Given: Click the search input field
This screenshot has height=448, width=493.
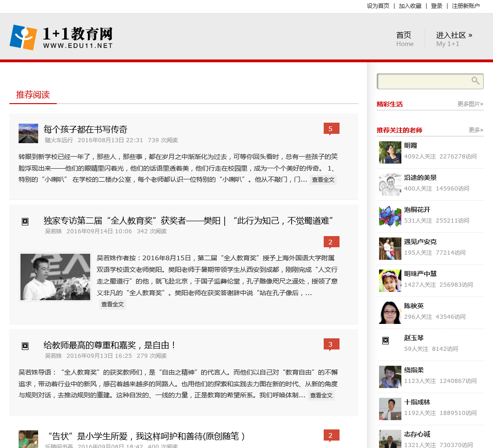Looking at the screenshot, I should (430, 81).
